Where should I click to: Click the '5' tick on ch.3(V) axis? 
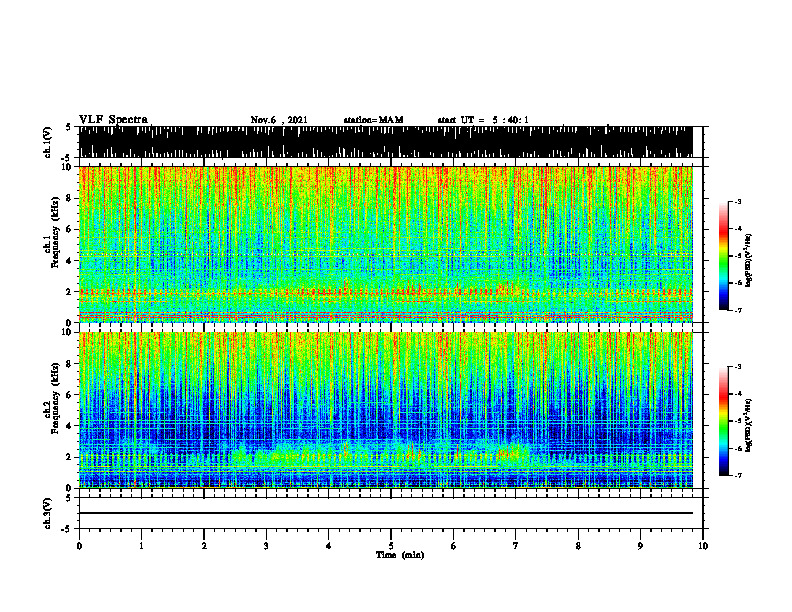pyautogui.click(x=68, y=497)
